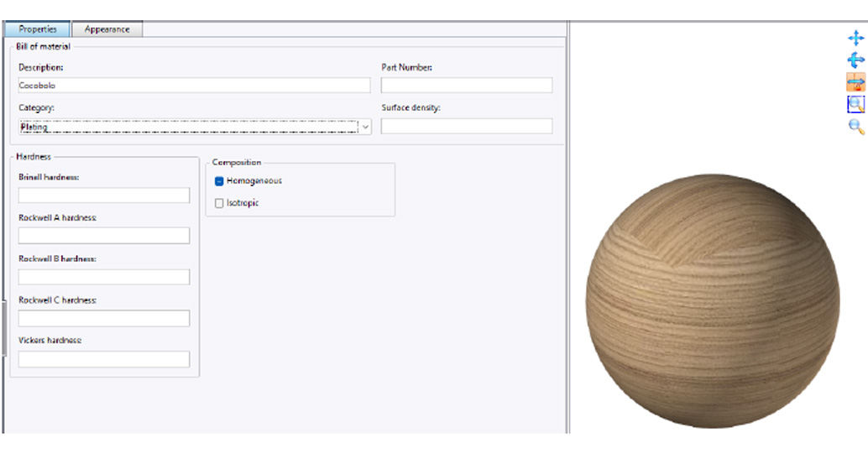This screenshot has height=459, width=868.
Task: Select the Pan tool in preview toolbar
Action: 855,39
